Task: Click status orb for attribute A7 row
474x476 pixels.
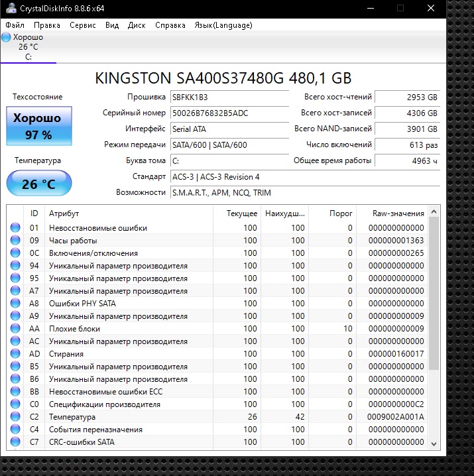Action: point(15,290)
